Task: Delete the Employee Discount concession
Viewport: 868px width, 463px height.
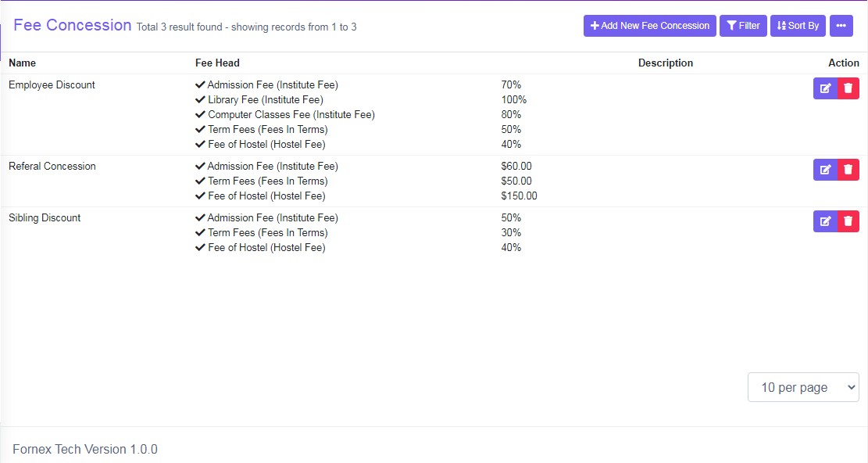Action: pyautogui.click(x=848, y=88)
